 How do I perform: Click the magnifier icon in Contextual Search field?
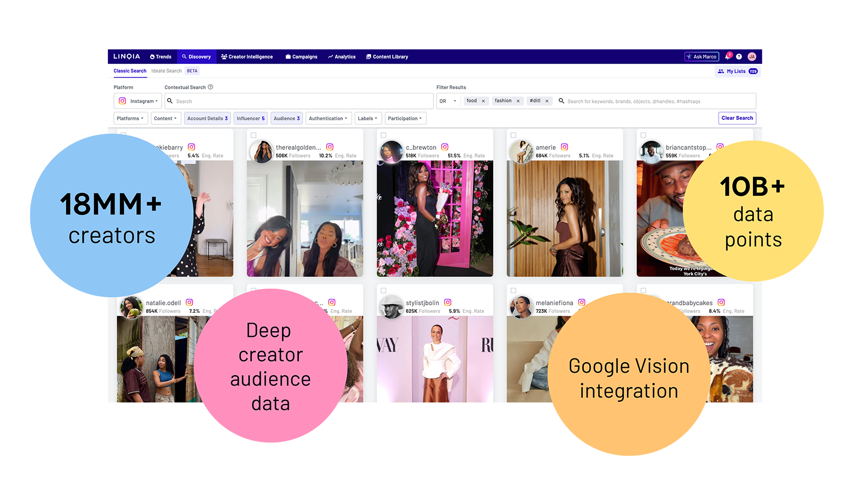[x=170, y=101]
